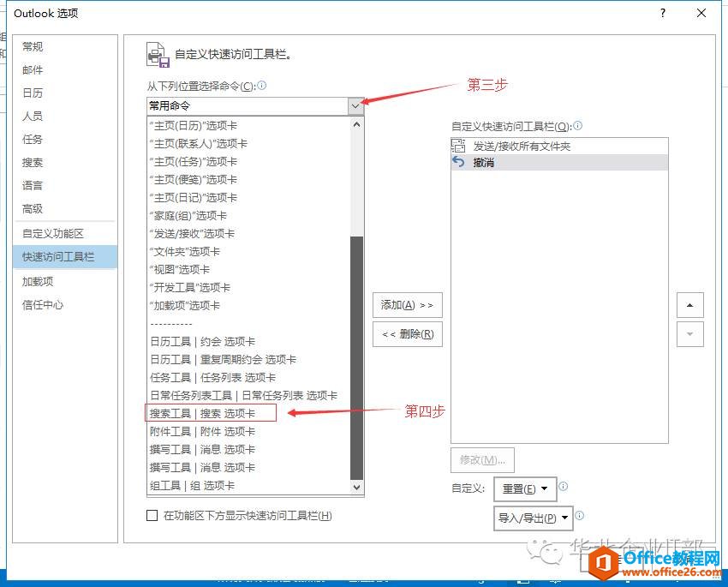Open the 常规 options category
Viewport: 728px width, 587px height.
click(64, 46)
